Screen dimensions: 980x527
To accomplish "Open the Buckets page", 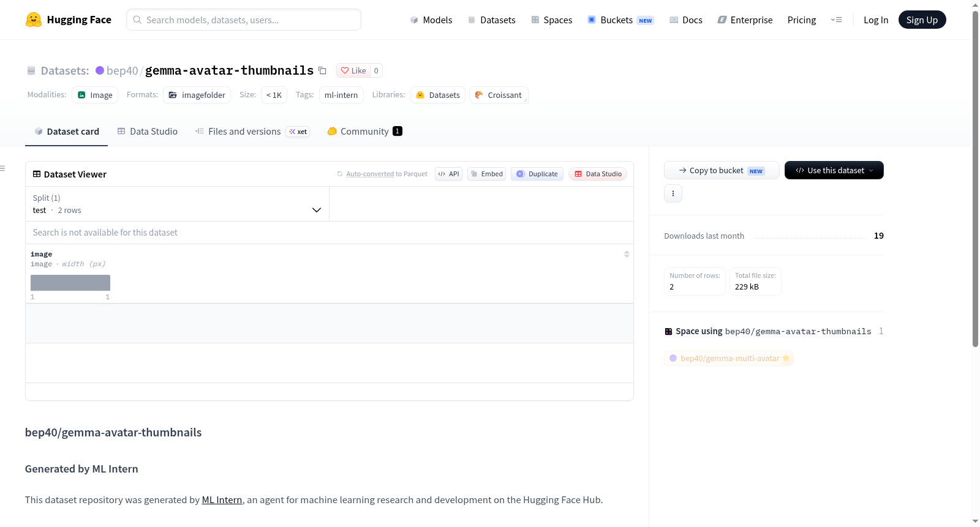I will [620, 20].
